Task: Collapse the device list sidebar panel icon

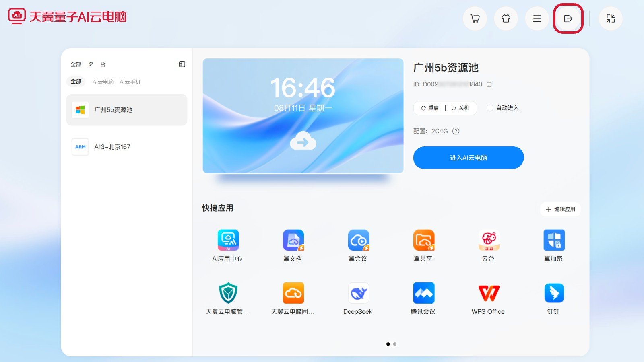Action: pos(182,64)
